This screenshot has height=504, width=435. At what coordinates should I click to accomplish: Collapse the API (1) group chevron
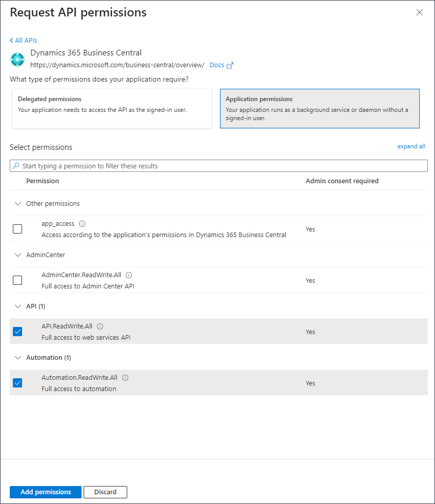tap(18, 306)
